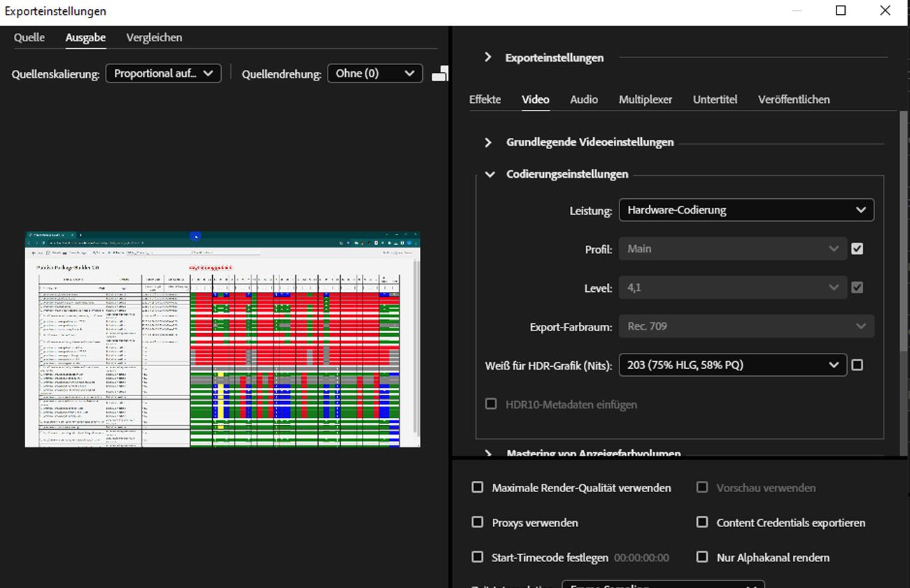The image size is (910, 588).
Task: Open Weiß für HDR-Grafik dropdown
Action: pos(732,365)
